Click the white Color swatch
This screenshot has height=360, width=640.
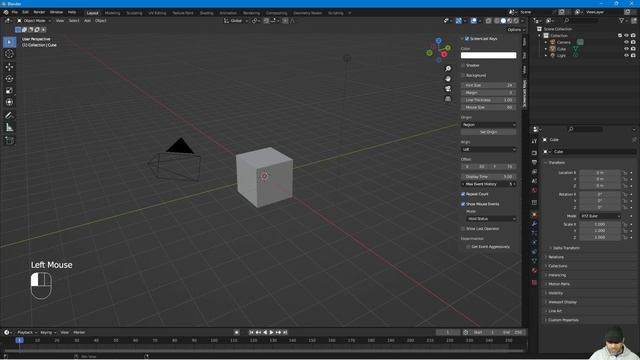(489, 55)
